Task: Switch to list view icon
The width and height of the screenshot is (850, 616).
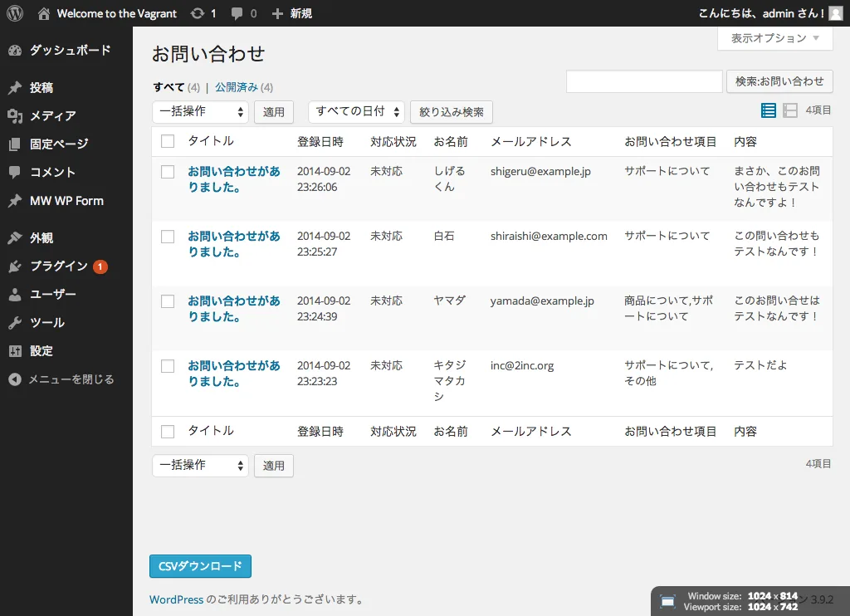Action: (x=768, y=110)
